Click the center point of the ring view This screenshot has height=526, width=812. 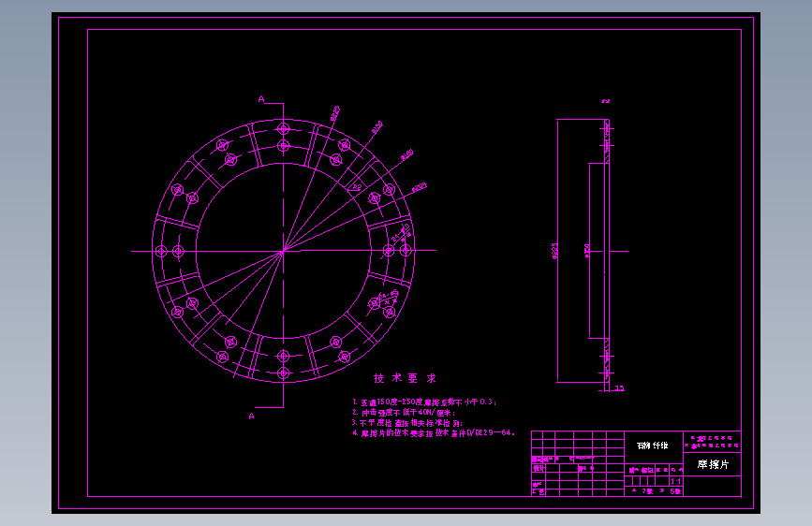283,251
